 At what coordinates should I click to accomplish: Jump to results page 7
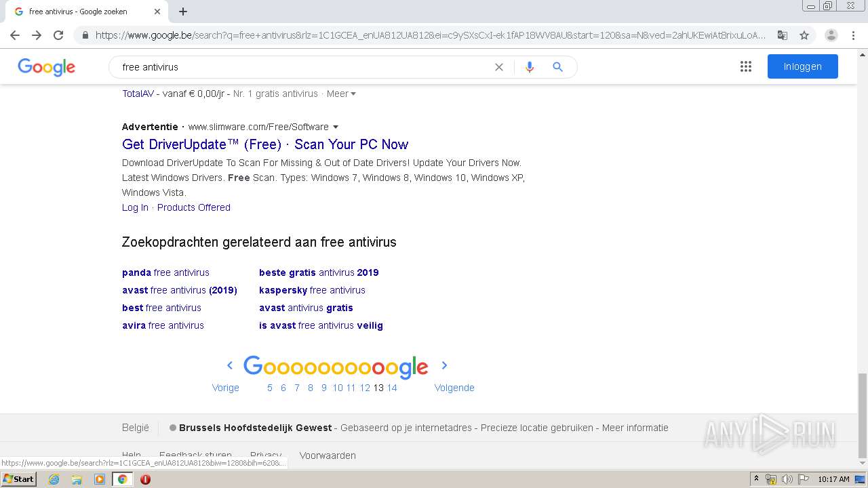(x=297, y=388)
